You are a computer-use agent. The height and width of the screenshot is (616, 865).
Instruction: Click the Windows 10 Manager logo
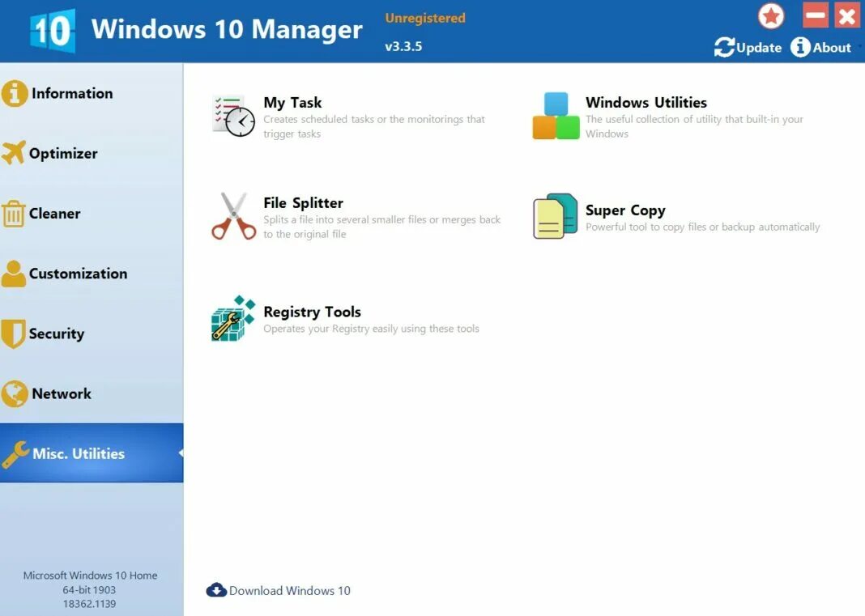[x=53, y=31]
